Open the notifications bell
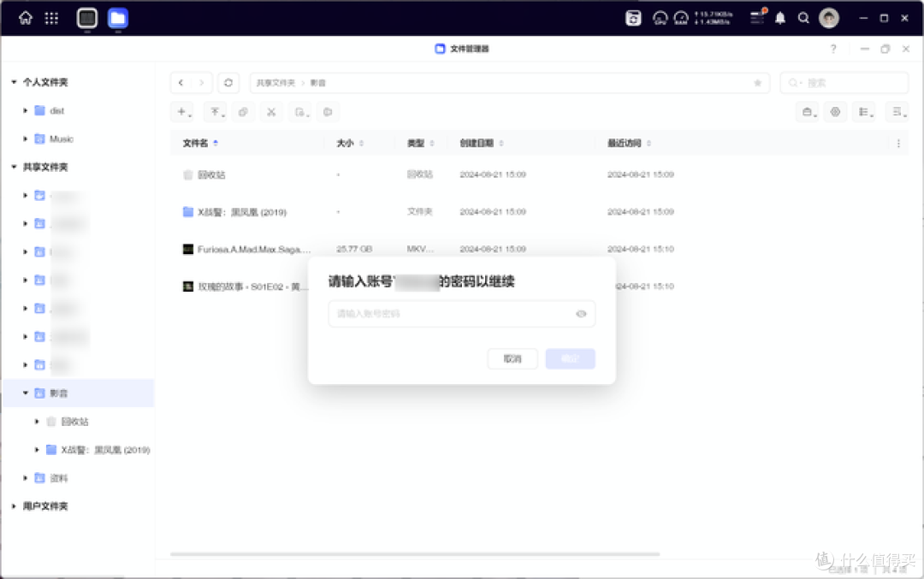Screen dimensions: 924x579 pos(780,18)
